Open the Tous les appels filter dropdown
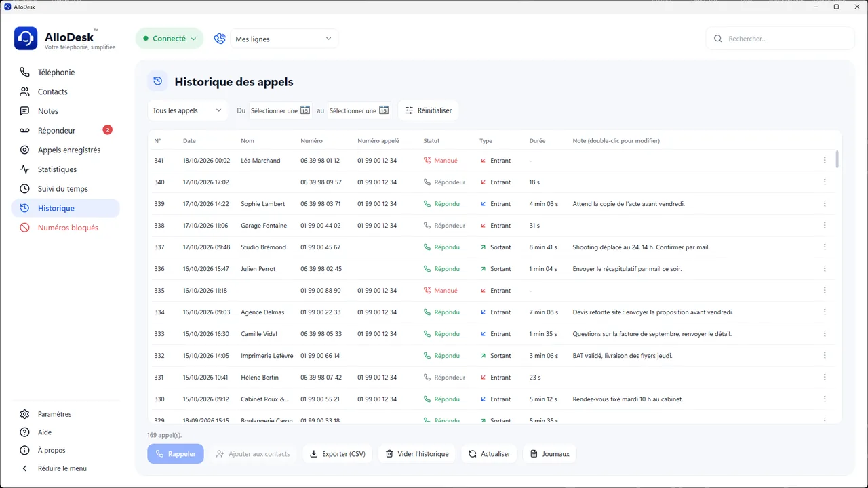868x488 pixels. pos(188,110)
